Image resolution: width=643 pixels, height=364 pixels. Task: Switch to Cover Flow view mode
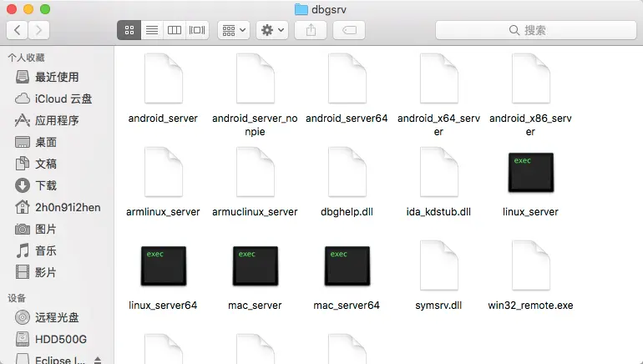tap(197, 30)
